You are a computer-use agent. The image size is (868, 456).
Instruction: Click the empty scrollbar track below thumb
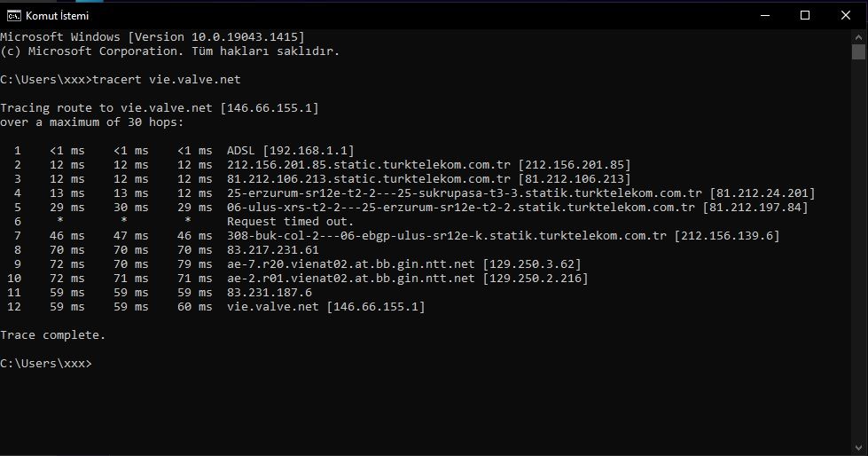pyautogui.click(x=858, y=266)
